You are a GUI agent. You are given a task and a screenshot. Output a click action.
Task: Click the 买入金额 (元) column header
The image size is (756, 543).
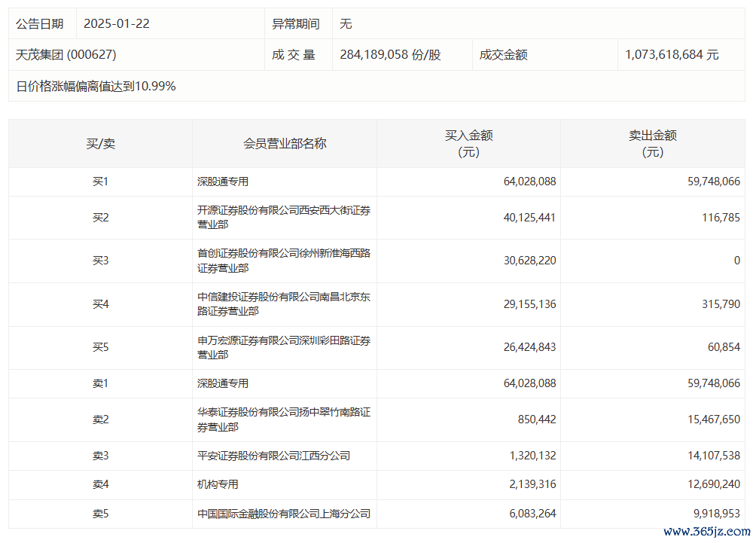coord(468,143)
